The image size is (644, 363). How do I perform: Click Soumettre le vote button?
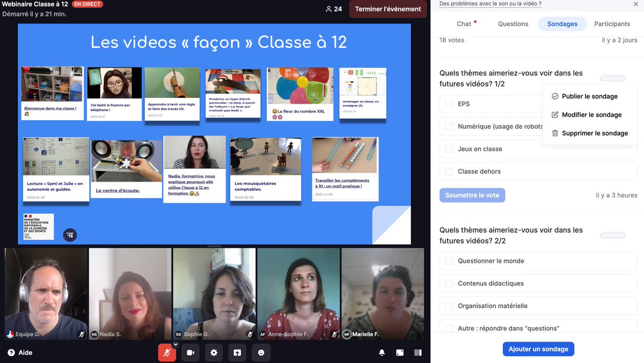coord(472,195)
